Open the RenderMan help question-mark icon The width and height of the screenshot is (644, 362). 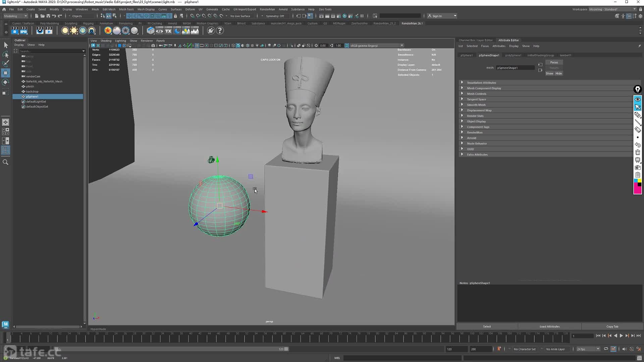[x=220, y=31]
